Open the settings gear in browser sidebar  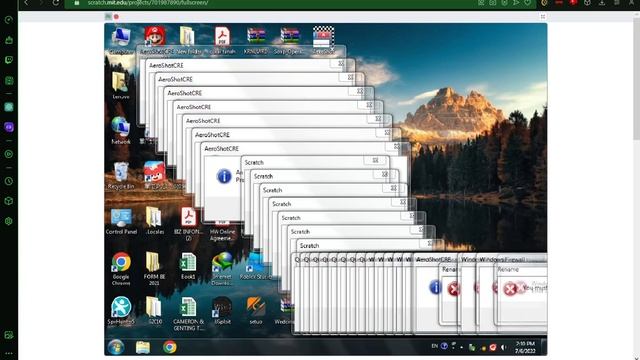click(9, 221)
